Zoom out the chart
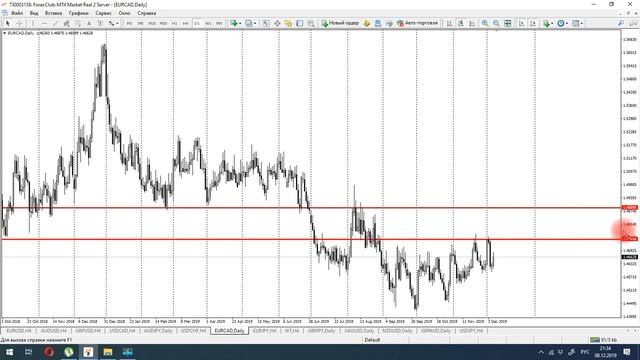The image size is (640, 360). coord(496,23)
